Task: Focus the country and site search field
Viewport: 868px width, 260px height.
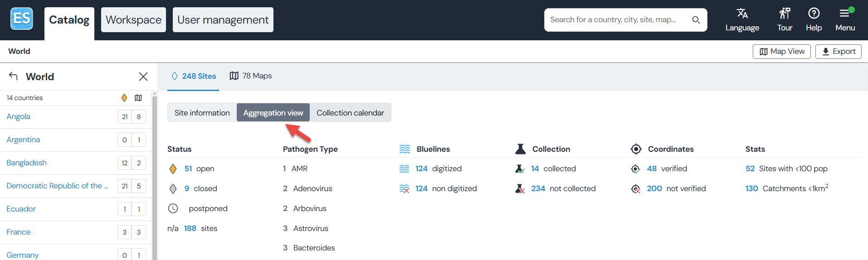Action: (617, 20)
